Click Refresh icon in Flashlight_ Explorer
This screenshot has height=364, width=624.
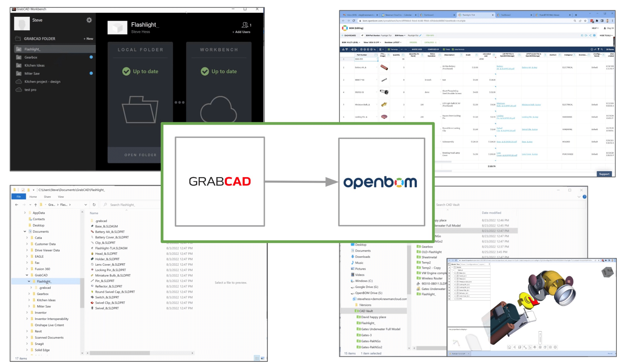[x=94, y=205]
